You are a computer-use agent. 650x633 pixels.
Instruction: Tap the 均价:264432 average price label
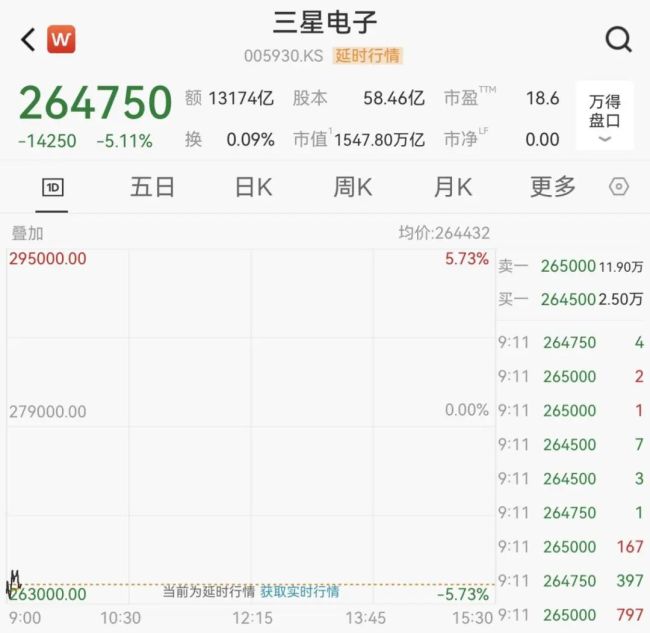pyautogui.click(x=444, y=233)
